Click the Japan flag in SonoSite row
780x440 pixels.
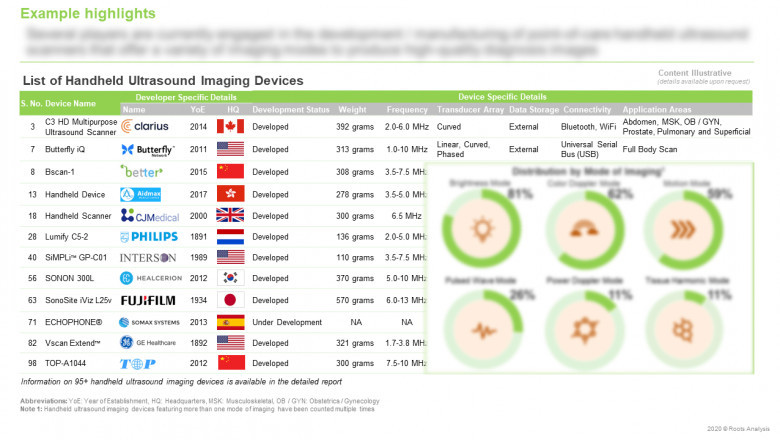coord(230,300)
